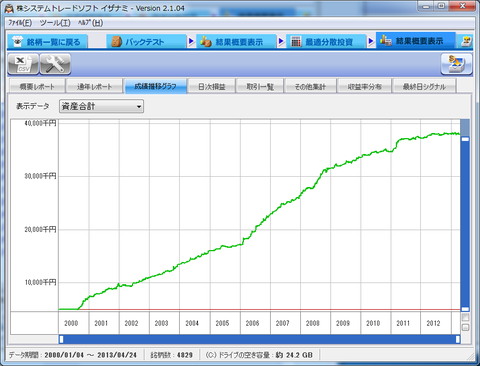Go to the 最適分散投資 step tab
Viewport: 480px width, 366px height.
click(326, 42)
